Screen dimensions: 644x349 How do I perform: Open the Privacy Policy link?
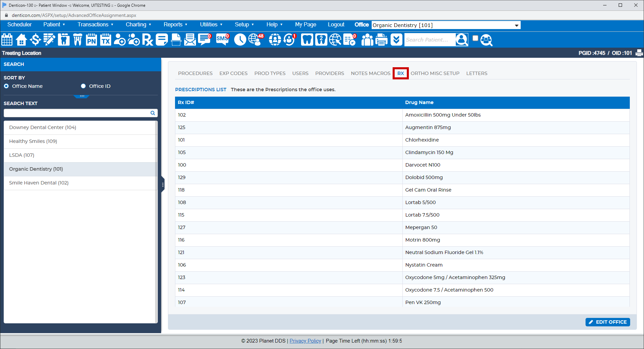pos(305,341)
